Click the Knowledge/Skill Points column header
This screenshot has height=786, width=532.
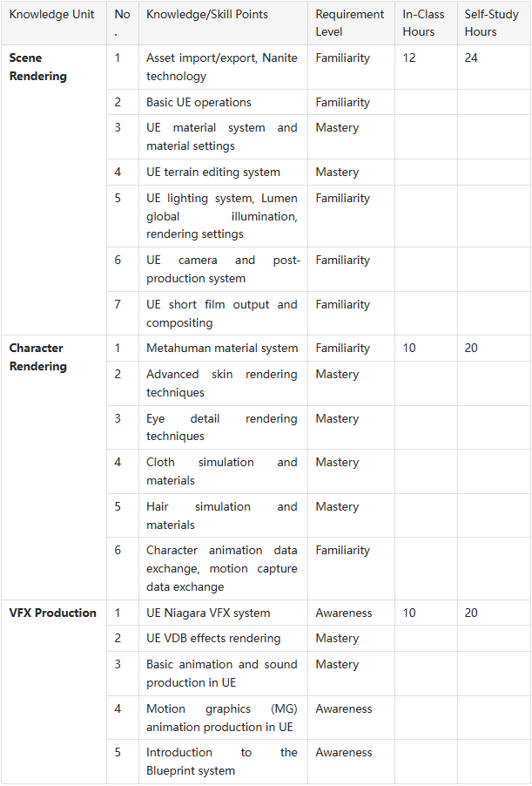[x=223, y=23]
